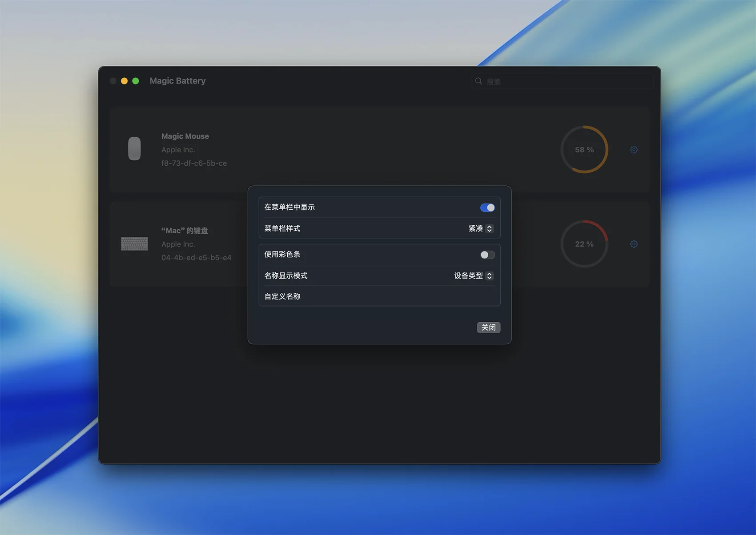
Task: Click the 58 % battery ring
Action: 584,150
